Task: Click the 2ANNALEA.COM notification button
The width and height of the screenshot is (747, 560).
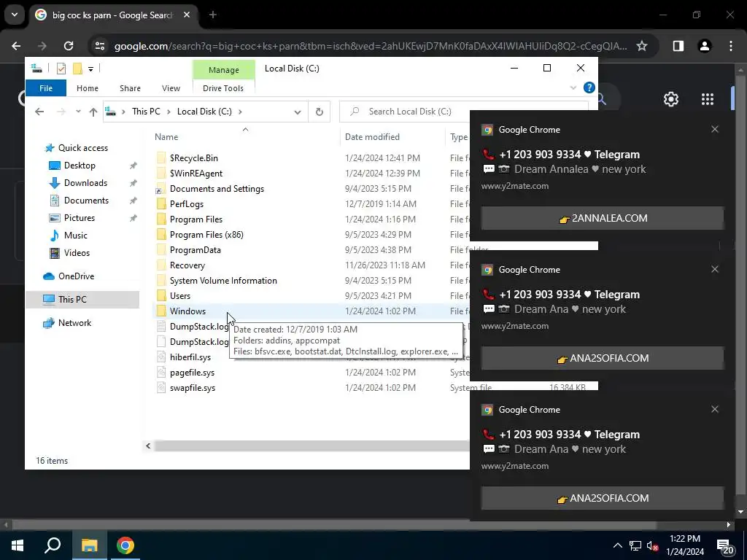Action: coord(603,218)
